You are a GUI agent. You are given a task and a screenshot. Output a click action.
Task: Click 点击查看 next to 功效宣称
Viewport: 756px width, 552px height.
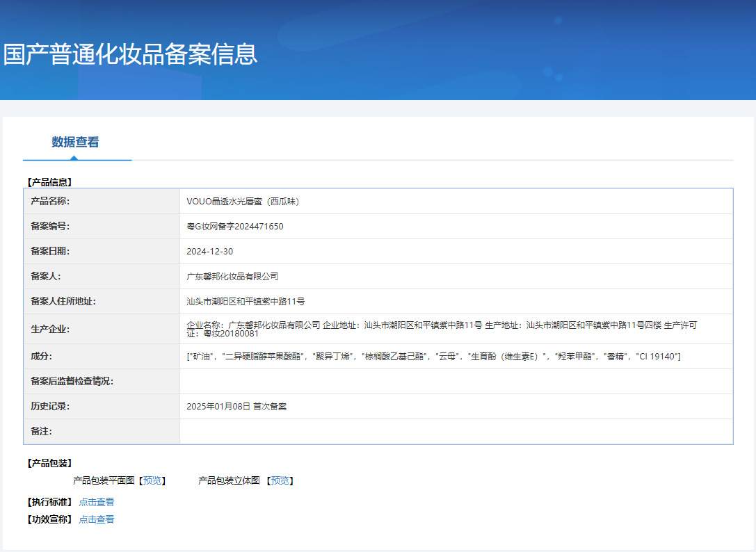(x=96, y=519)
